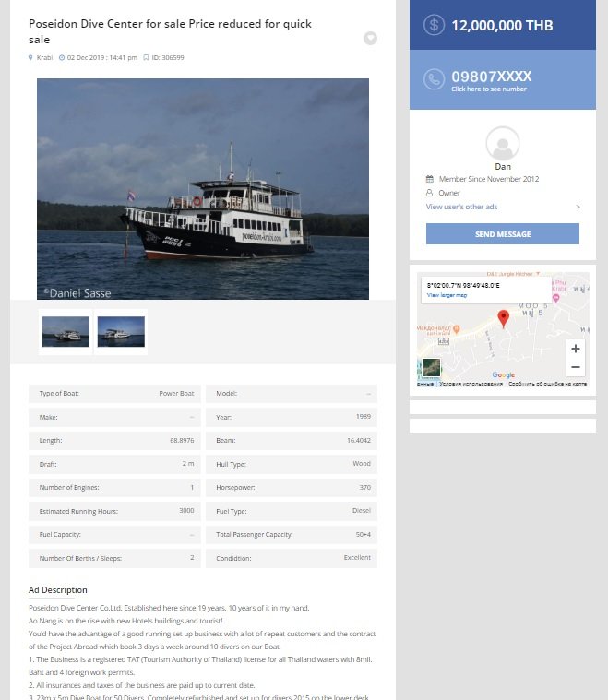
Task: Zoom out on the map
Action: click(x=576, y=367)
